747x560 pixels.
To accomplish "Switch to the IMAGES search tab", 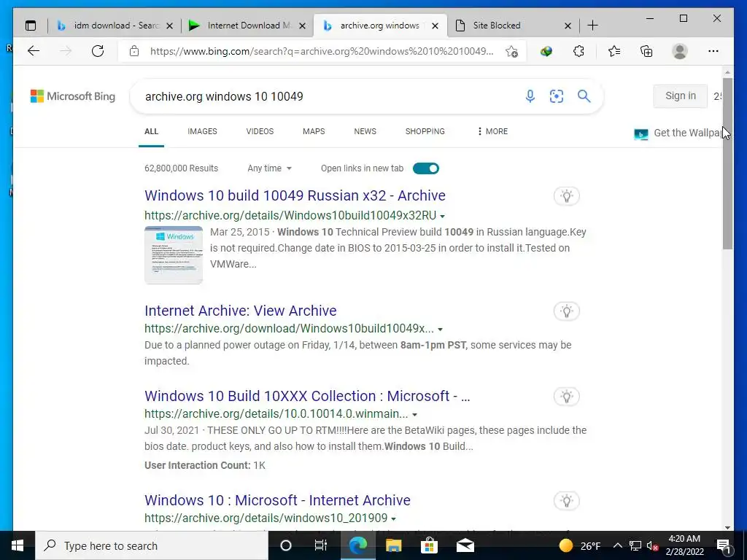I will pos(202,131).
